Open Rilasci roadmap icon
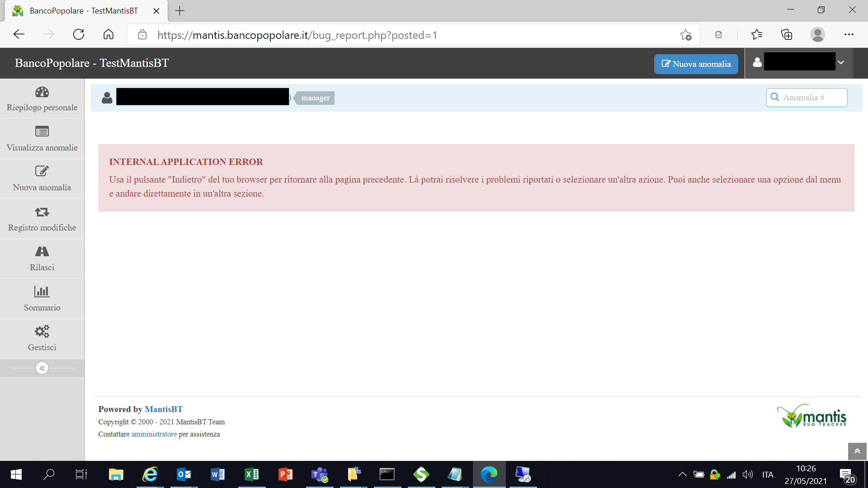 coord(42,252)
